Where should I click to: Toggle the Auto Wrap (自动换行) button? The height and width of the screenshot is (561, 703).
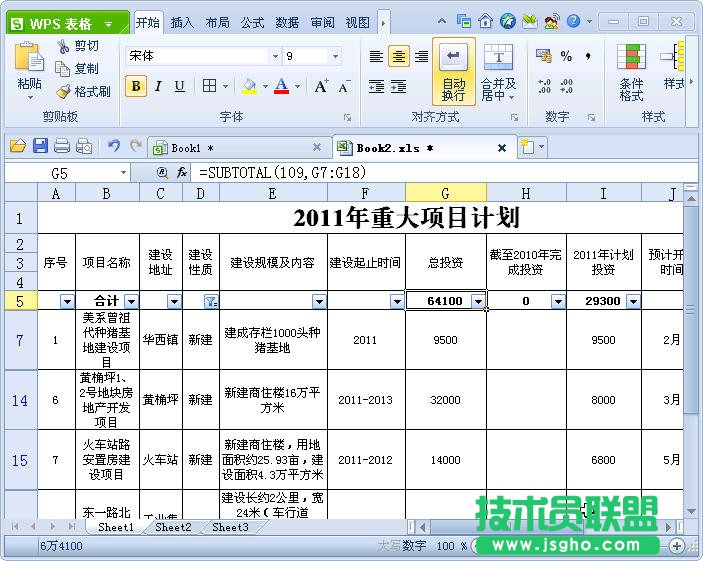point(453,72)
